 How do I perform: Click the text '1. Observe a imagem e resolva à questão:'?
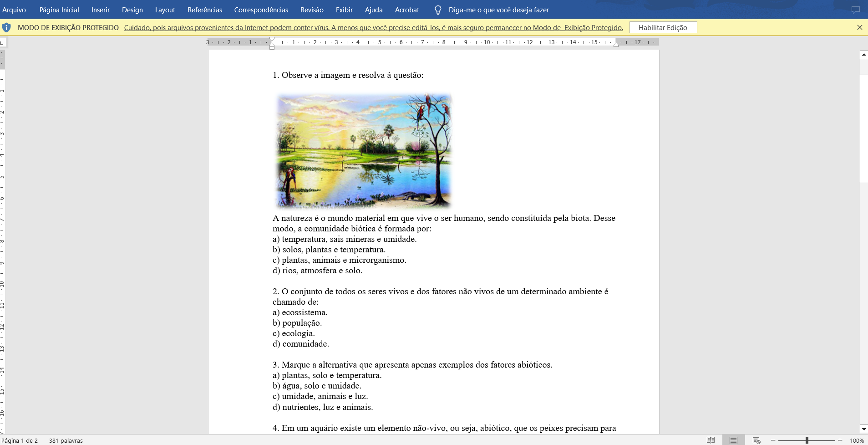click(x=348, y=75)
